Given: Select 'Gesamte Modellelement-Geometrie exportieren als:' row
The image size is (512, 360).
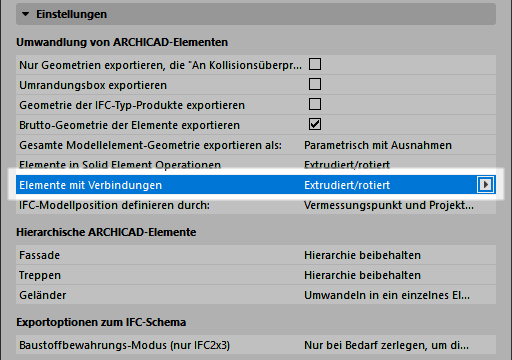Looking at the screenshot, I should pos(256,145).
